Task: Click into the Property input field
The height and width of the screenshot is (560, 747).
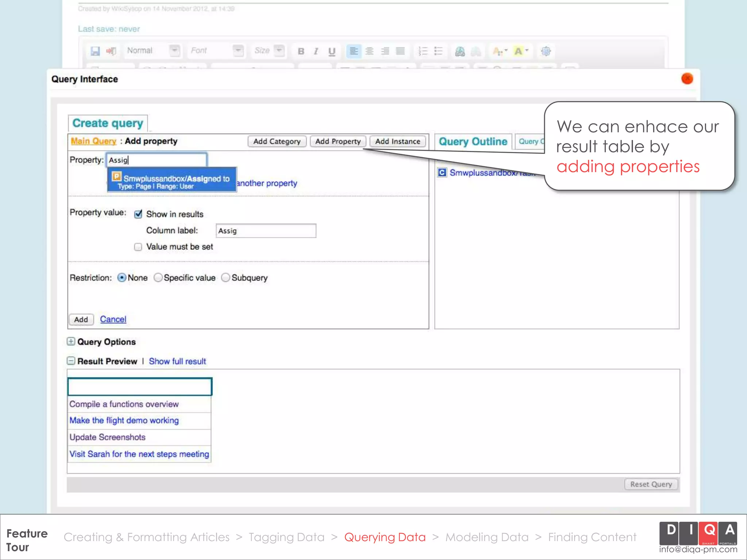Action: click(x=156, y=160)
